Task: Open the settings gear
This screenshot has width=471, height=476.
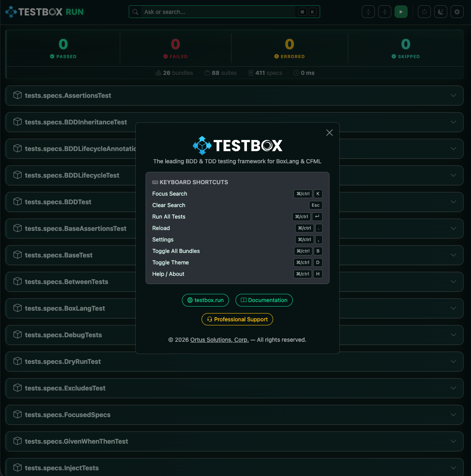Action: click(x=457, y=11)
